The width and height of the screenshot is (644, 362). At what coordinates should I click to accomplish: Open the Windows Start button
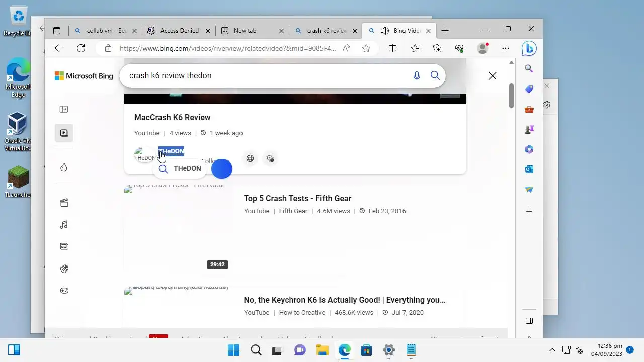(233, 350)
